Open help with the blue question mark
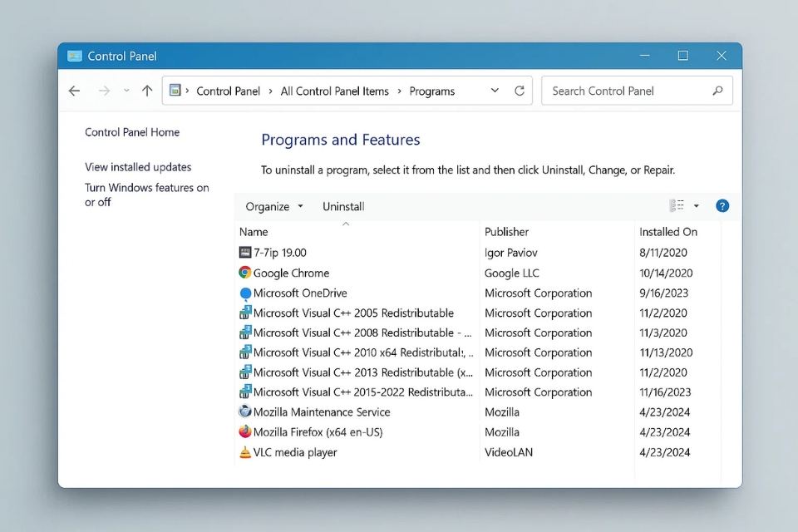Screen dimensions: 798x532 pos(722,206)
